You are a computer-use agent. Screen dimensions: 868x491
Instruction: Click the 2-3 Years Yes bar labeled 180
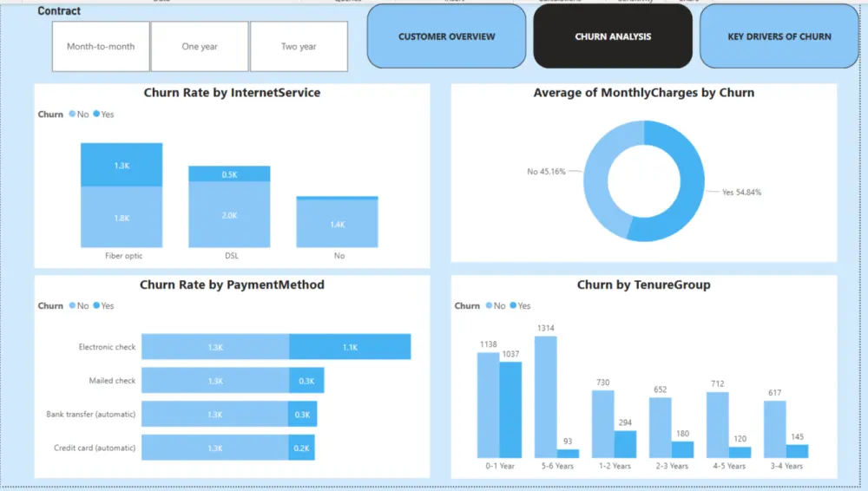tap(682, 449)
